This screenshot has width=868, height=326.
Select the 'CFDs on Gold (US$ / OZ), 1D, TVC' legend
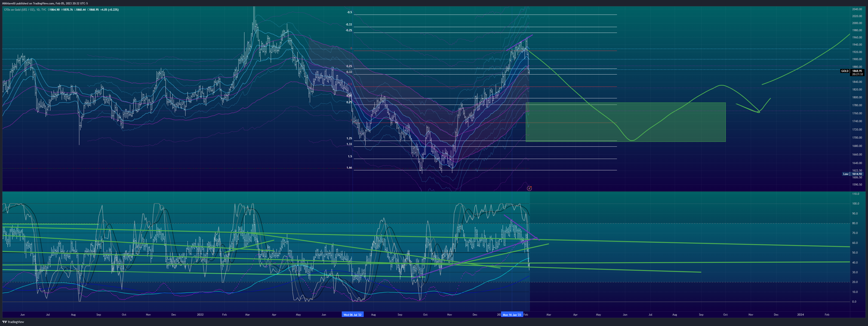pyautogui.click(x=25, y=10)
